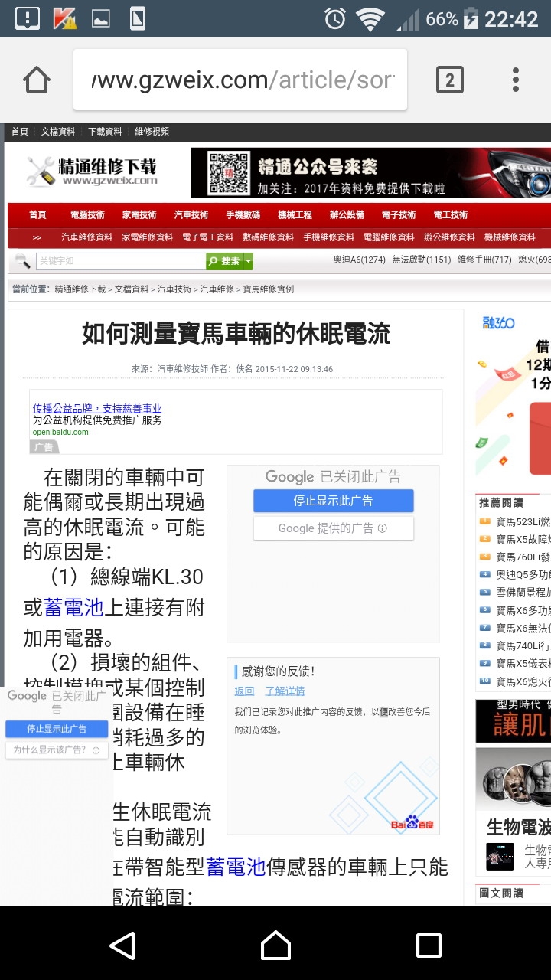
Task: Click the 关键字如 search input field
Action: pyautogui.click(x=120, y=261)
